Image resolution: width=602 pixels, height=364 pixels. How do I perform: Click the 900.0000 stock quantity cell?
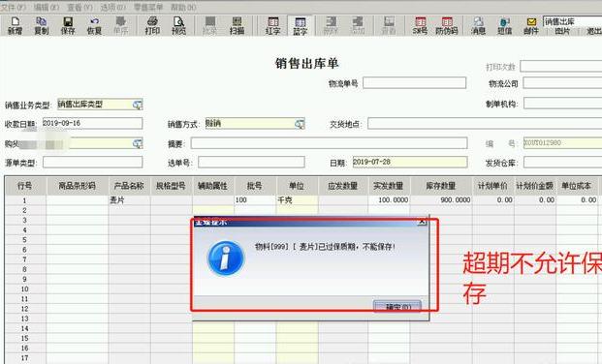tap(441, 200)
